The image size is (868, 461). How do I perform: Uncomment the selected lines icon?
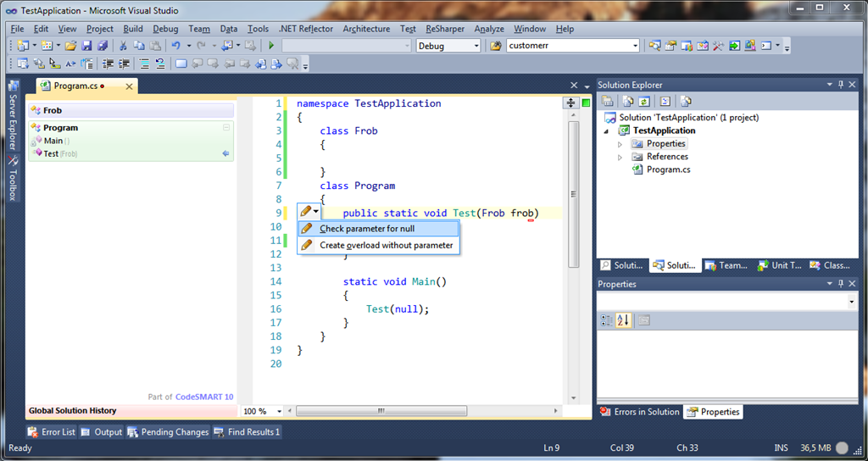[160, 64]
